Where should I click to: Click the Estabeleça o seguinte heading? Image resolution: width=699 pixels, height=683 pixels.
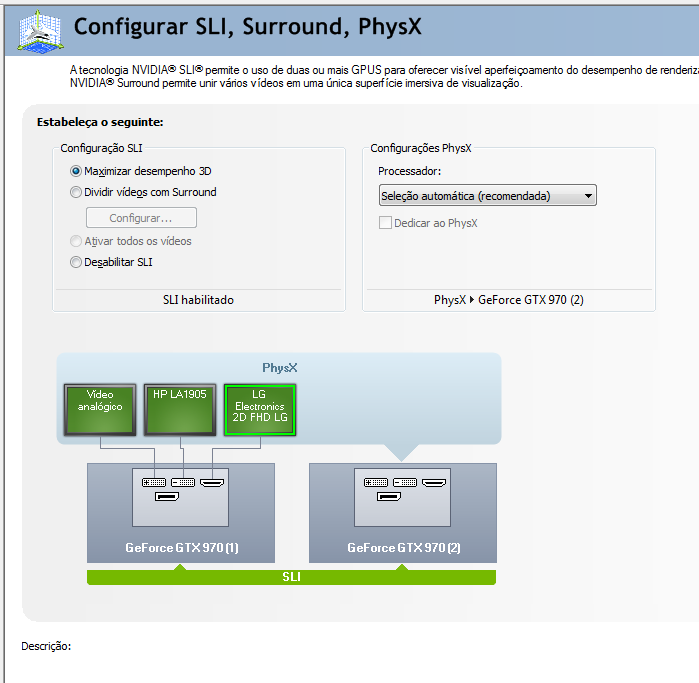coord(100,122)
